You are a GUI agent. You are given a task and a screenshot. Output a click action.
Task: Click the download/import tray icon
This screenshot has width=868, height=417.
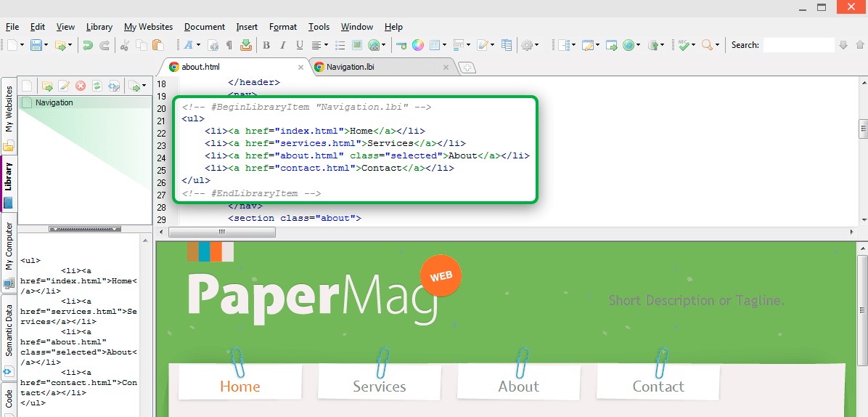coord(246,46)
